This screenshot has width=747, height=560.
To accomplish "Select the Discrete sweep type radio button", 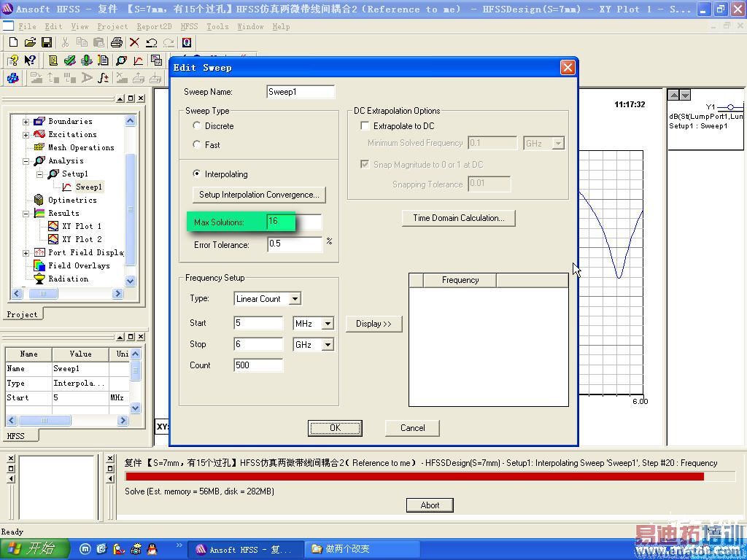I will pos(197,125).
